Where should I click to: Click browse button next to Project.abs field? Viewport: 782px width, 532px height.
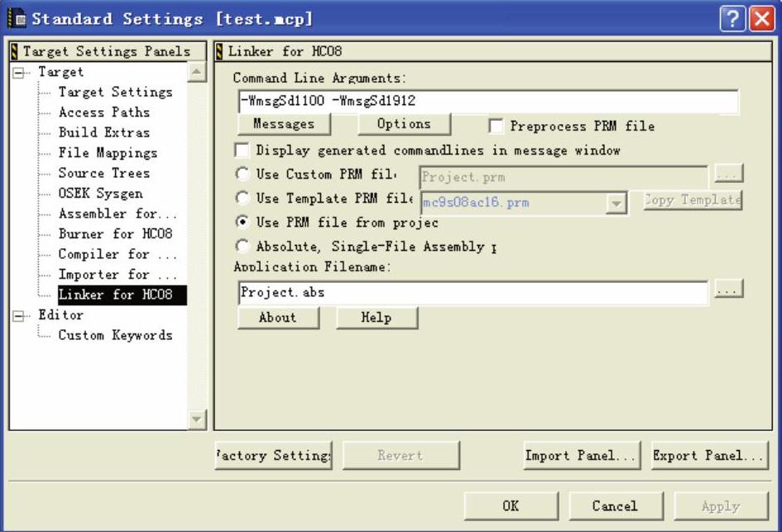(728, 290)
